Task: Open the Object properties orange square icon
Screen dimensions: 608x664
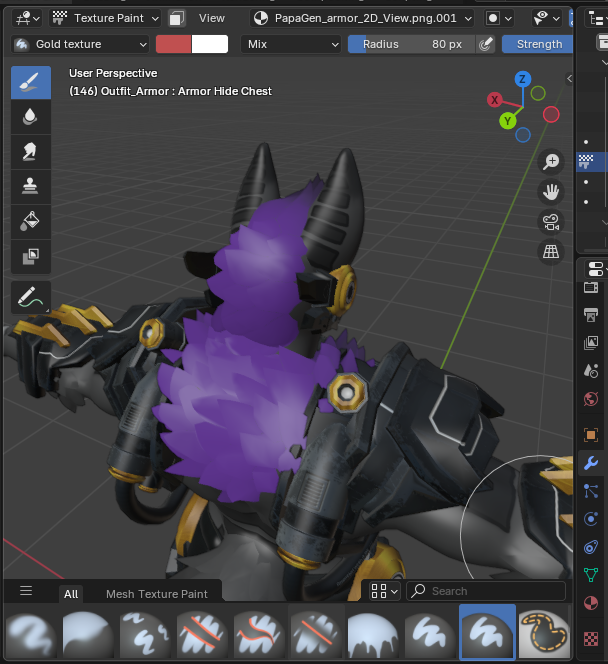Action: tap(591, 435)
